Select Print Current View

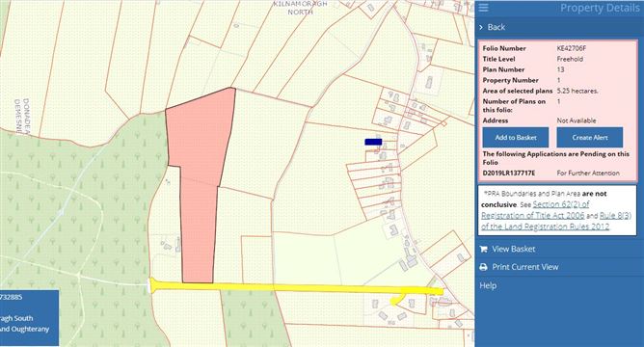[x=525, y=267]
